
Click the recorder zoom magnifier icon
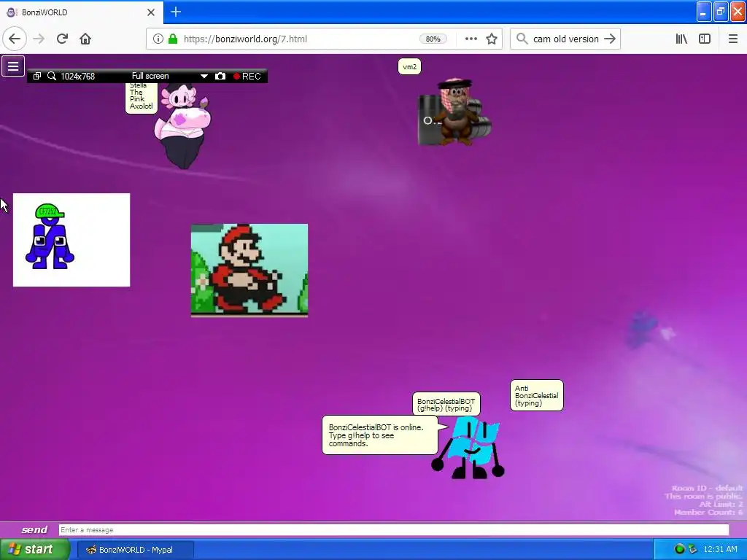point(52,76)
